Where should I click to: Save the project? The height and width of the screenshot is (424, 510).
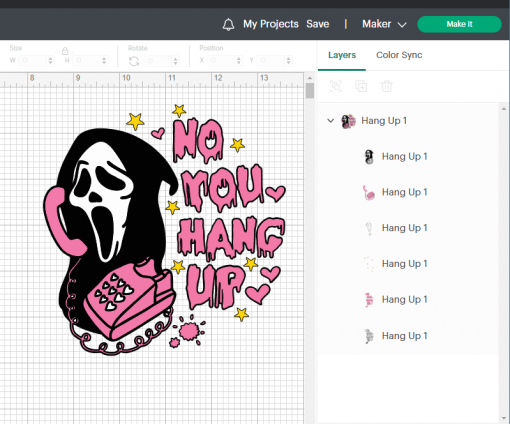click(318, 24)
